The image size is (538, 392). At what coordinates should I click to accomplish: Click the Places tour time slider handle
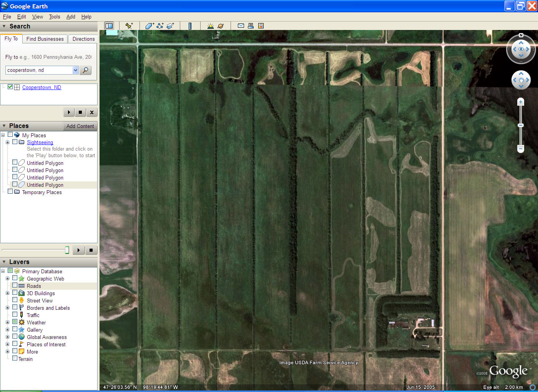pyautogui.click(x=67, y=250)
